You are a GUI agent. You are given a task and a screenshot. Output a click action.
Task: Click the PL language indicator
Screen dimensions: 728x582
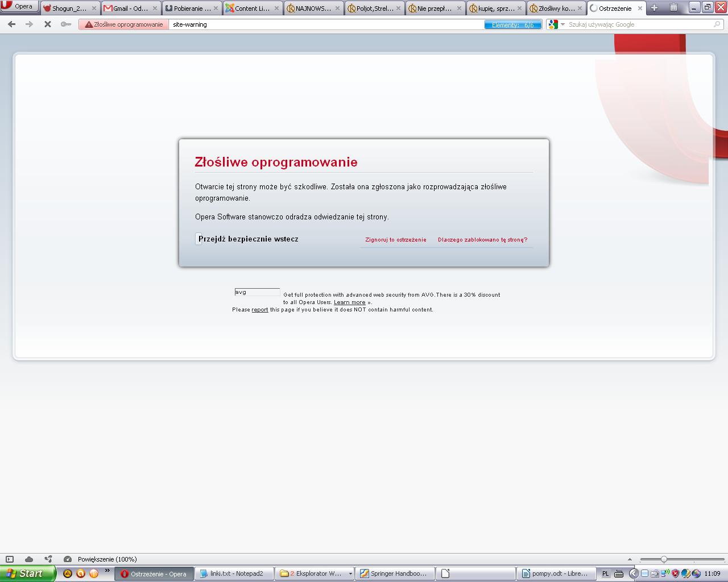coord(605,573)
